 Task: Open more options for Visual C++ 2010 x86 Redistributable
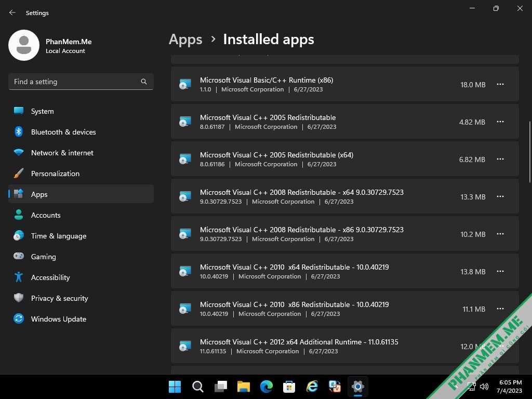pos(500,309)
